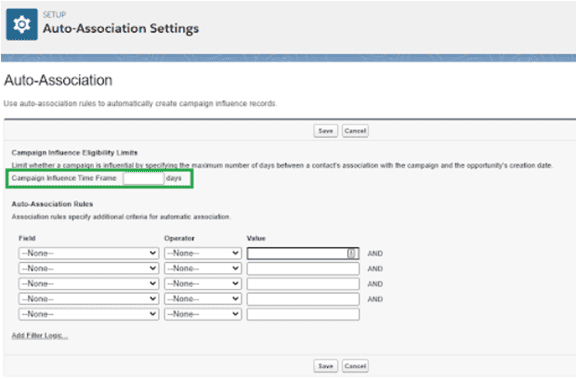Viewport: 576px width, 379px height.
Task: Click the Field column header
Action: point(27,238)
